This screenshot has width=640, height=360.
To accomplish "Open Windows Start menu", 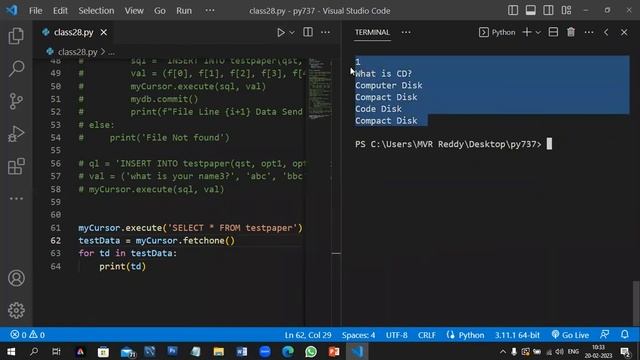I will pyautogui.click(x=11, y=351).
